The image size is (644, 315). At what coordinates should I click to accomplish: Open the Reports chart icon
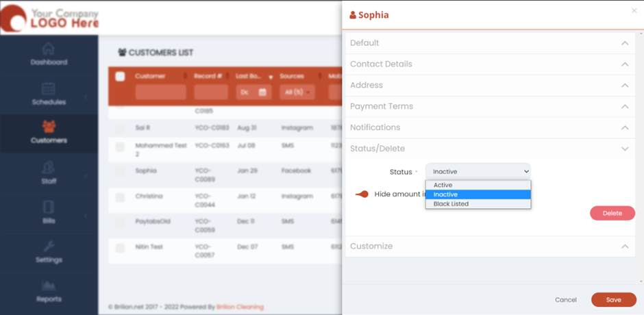click(49, 285)
